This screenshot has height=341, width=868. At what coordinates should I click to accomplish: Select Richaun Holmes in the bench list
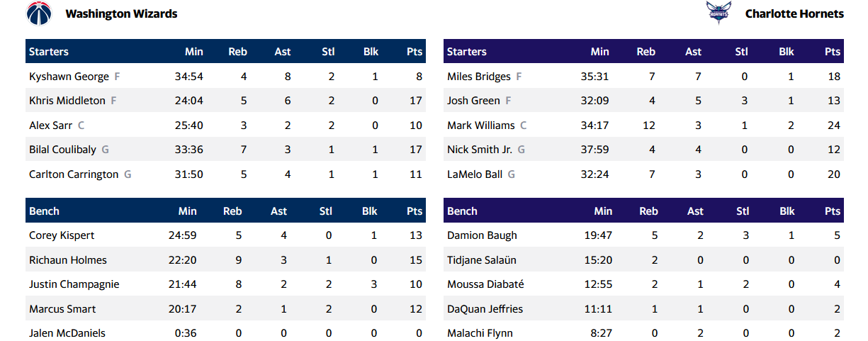pyautogui.click(x=68, y=260)
